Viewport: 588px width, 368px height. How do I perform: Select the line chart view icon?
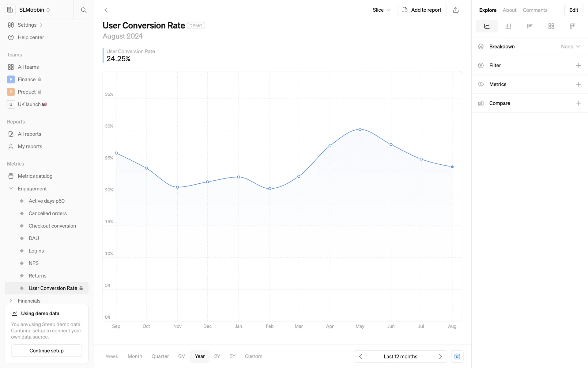coord(487,26)
